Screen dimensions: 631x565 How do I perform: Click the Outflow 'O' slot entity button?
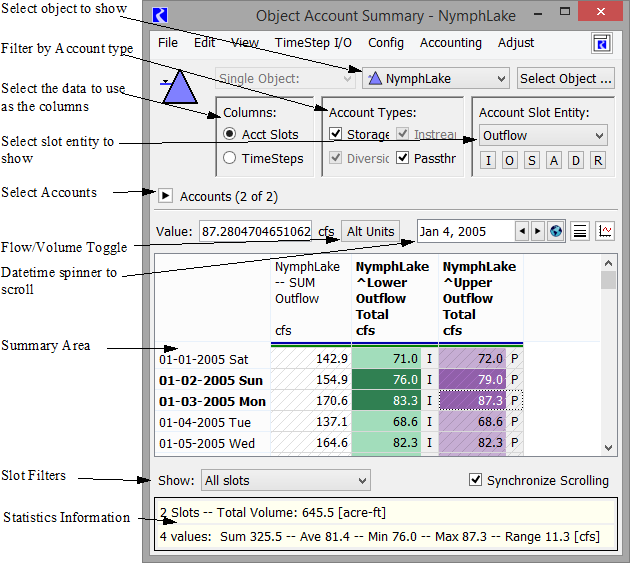[x=510, y=161]
